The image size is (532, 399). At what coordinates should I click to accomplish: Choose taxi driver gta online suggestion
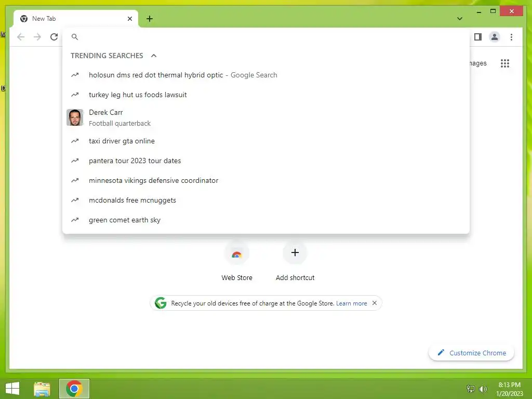click(x=266, y=141)
